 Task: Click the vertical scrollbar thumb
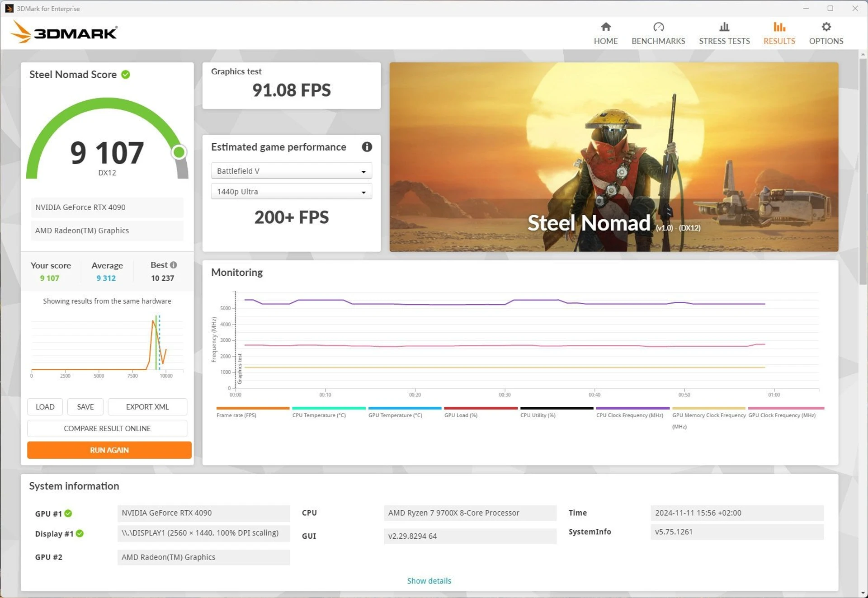click(x=863, y=172)
